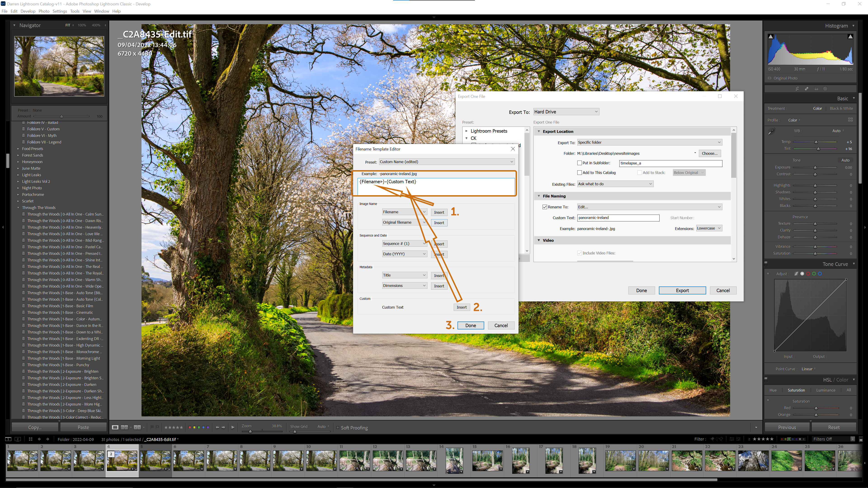Toggle the highlight clipping indicator in Histogram

850,36
